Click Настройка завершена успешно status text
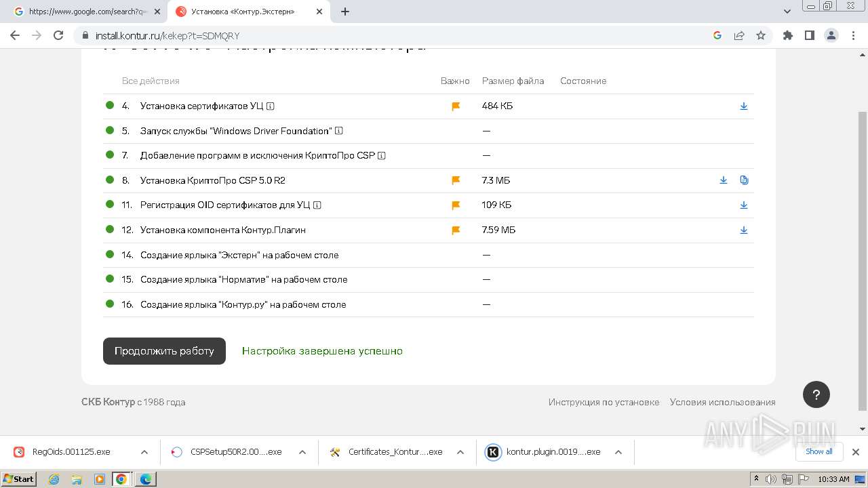The height and width of the screenshot is (488, 868). point(322,351)
